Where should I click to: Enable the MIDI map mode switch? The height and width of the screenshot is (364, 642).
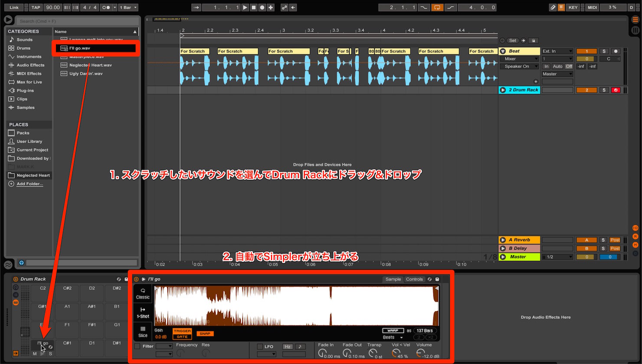click(592, 7)
